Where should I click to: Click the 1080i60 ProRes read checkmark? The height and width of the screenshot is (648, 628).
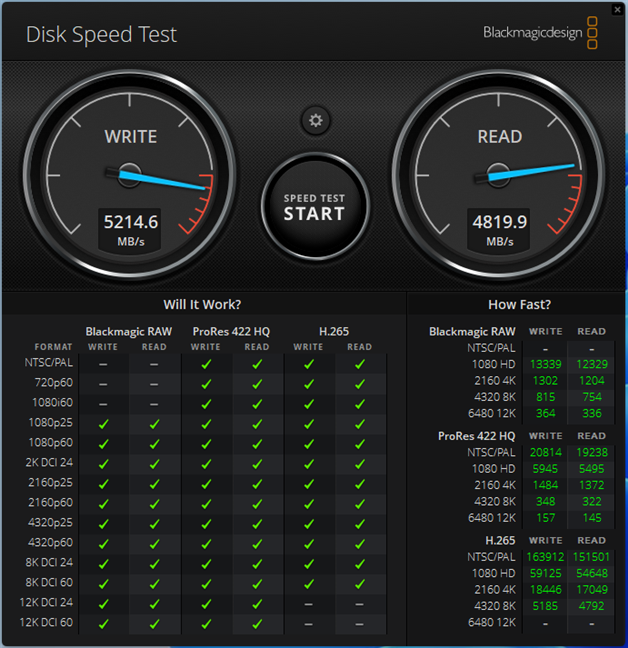(257, 404)
